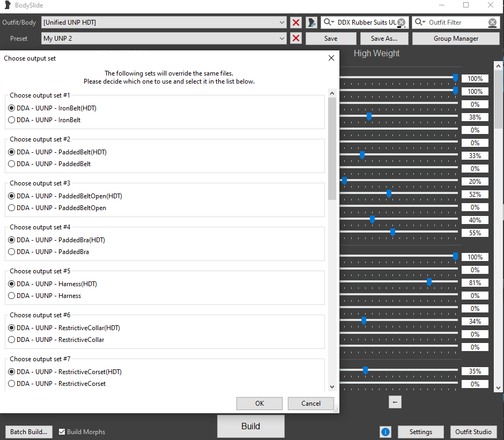Open Settings
Image resolution: width=504 pixels, height=440 pixels.
point(421,431)
